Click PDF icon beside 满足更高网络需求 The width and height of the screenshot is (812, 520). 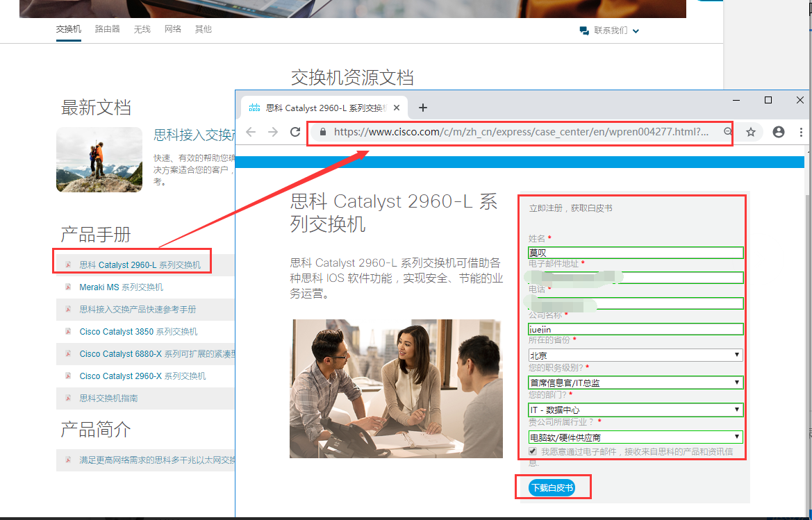click(x=68, y=460)
